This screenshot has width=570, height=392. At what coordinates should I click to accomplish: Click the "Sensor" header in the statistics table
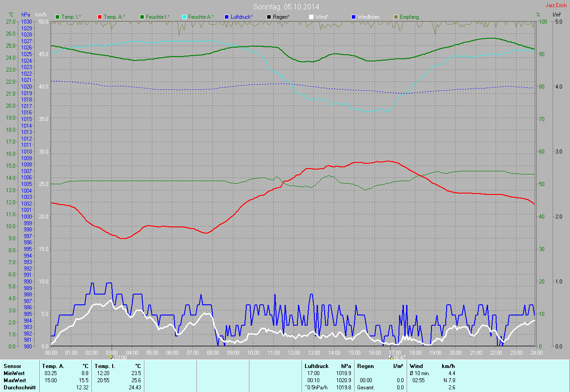pos(12,366)
